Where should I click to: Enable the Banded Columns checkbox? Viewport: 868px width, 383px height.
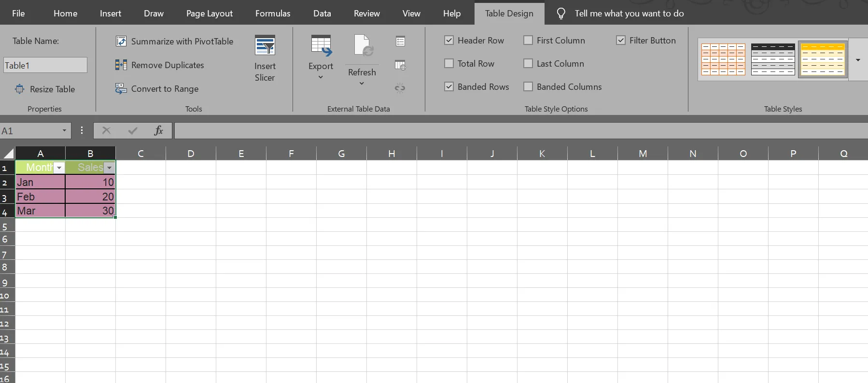coord(528,86)
